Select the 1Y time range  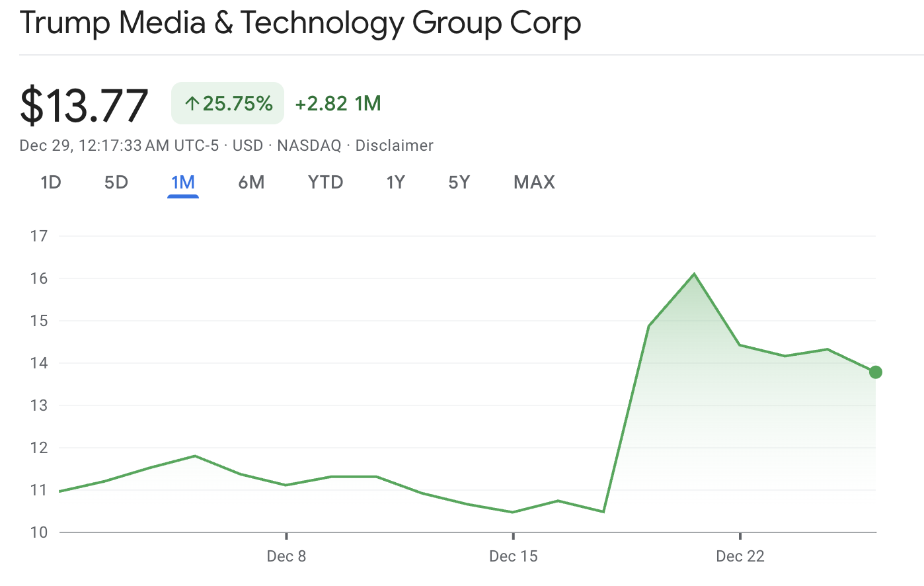point(396,182)
